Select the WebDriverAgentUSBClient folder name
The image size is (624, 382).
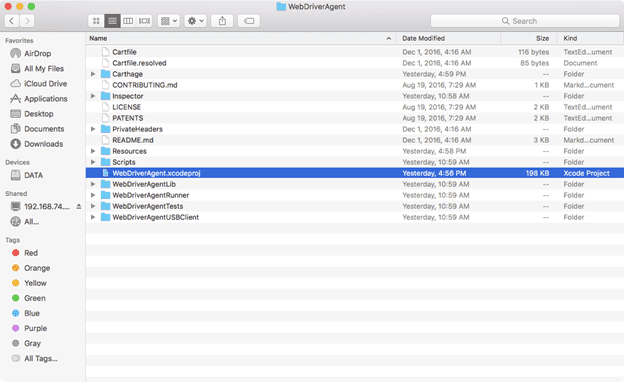[156, 217]
